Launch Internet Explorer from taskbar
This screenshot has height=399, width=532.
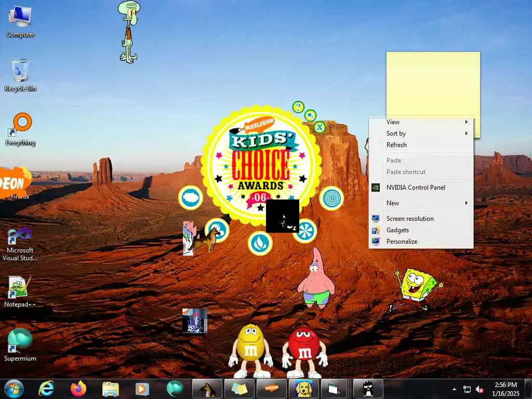pos(46,389)
